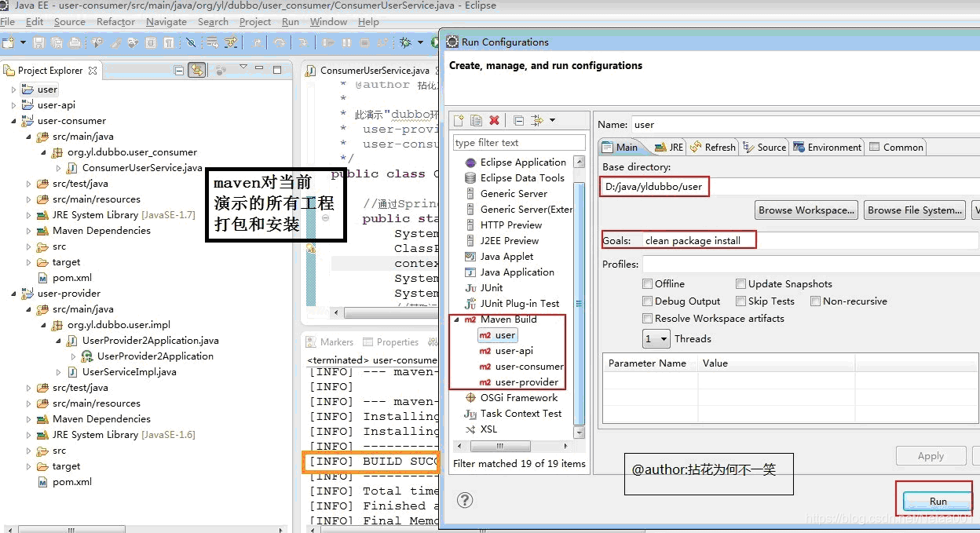Select the XSL launch type

[x=481, y=429]
